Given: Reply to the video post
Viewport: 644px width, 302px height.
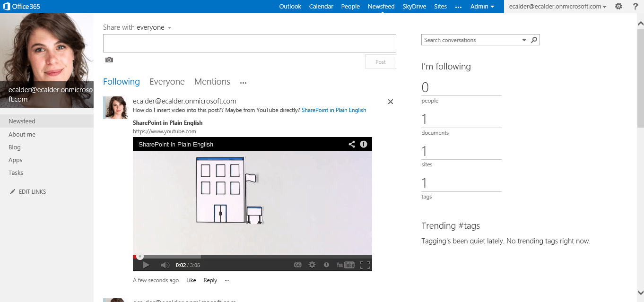Looking at the screenshot, I should click(210, 280).
